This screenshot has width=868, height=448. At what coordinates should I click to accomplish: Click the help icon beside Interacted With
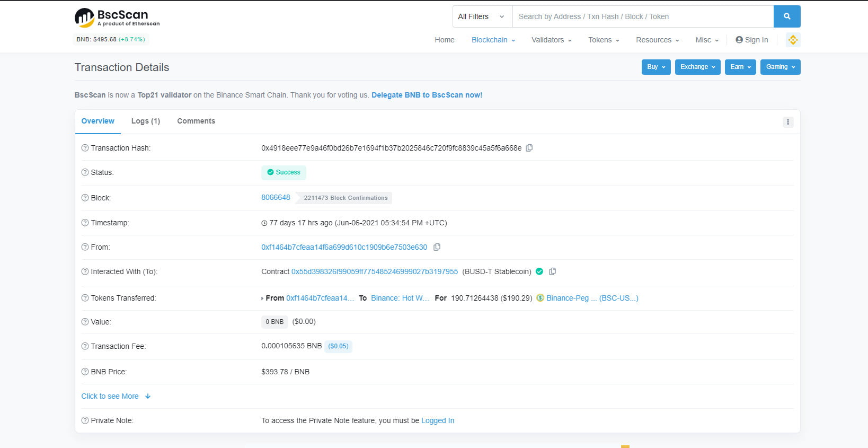coord(85,271)
